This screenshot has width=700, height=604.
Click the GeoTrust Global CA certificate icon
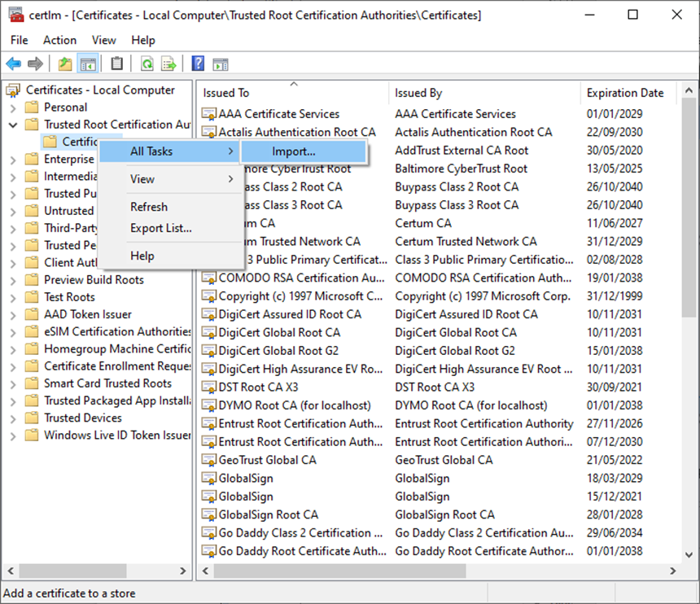click(208, 460)
